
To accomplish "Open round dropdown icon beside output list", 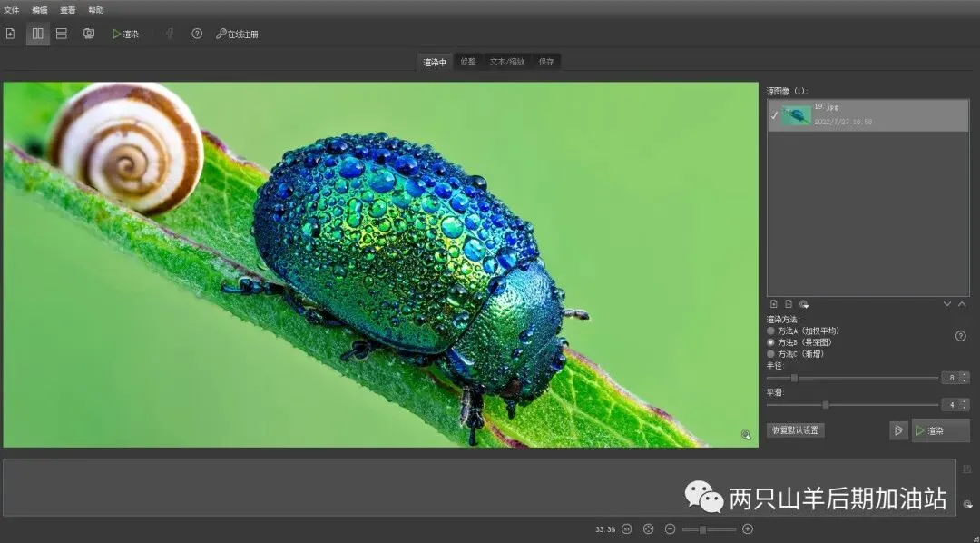I will click(968, 504).
